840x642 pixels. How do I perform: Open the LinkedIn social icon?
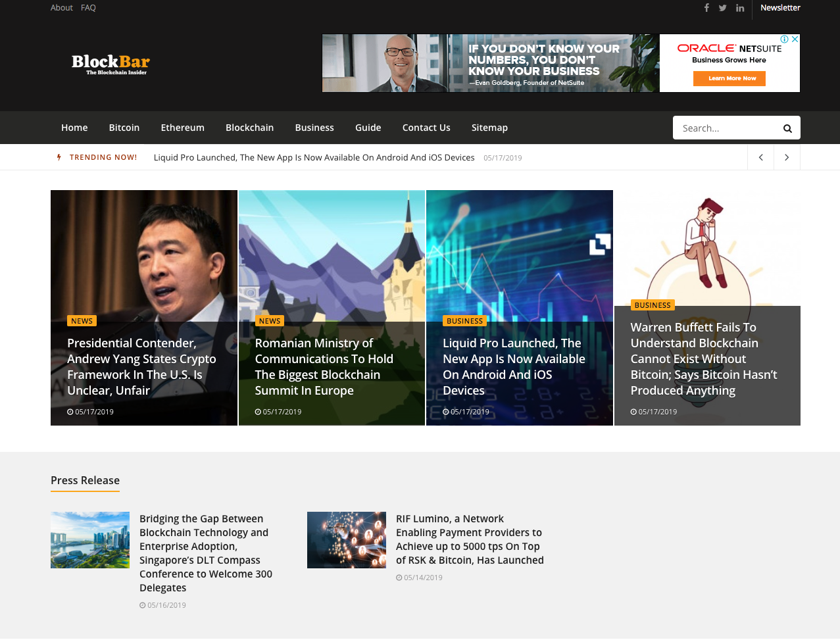pos(740,8)
